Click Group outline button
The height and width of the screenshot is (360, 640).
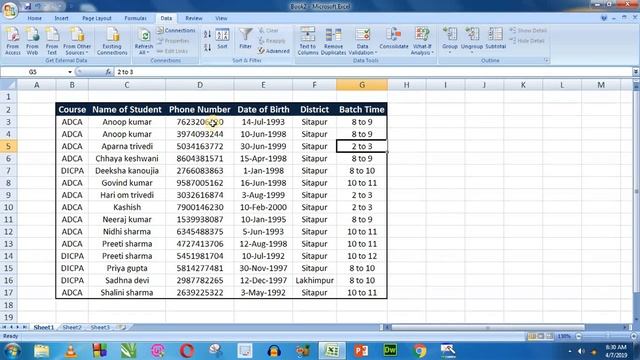[450, 40]
